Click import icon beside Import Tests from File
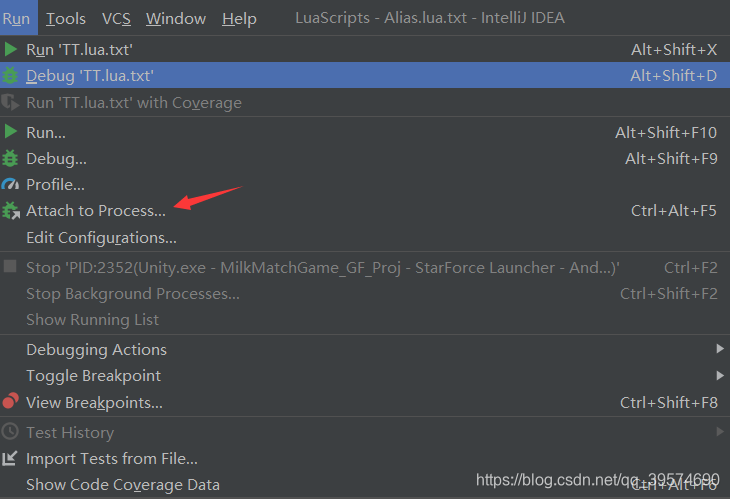 (x=10, y=459)
